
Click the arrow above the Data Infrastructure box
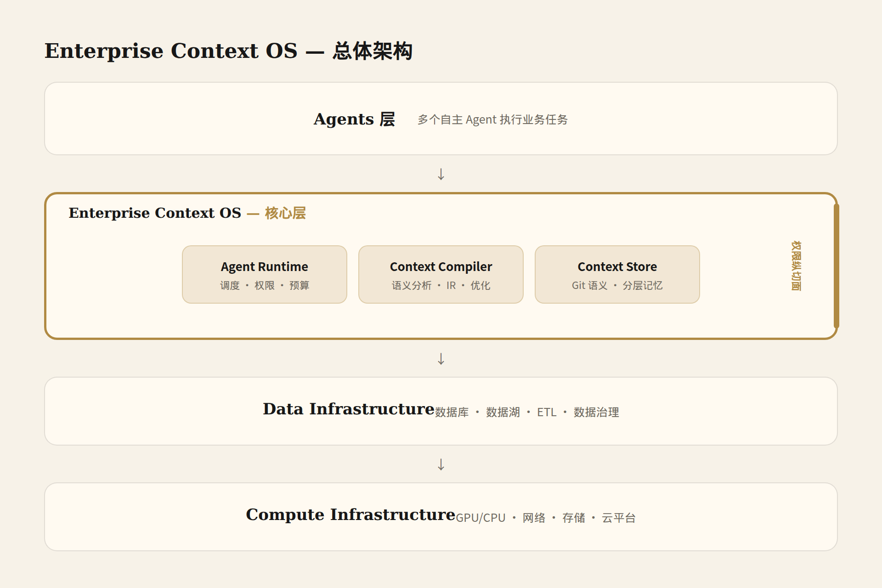coord(441,359)
